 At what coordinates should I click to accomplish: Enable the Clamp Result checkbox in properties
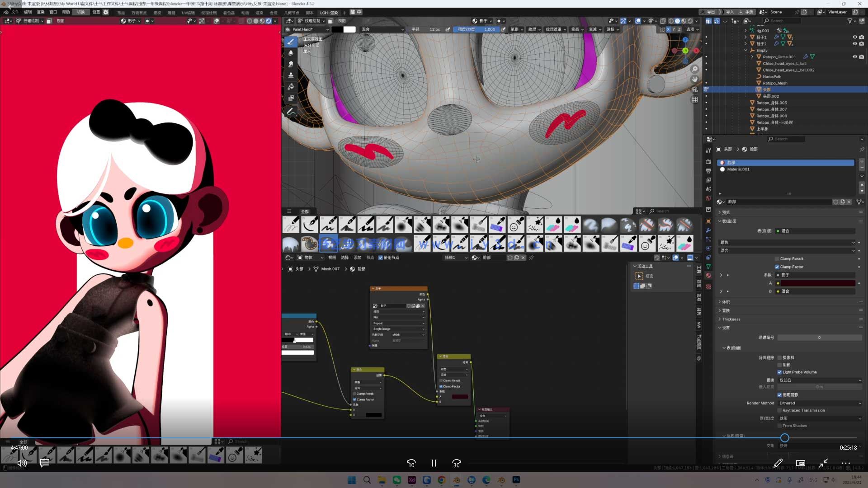(777, 259)
